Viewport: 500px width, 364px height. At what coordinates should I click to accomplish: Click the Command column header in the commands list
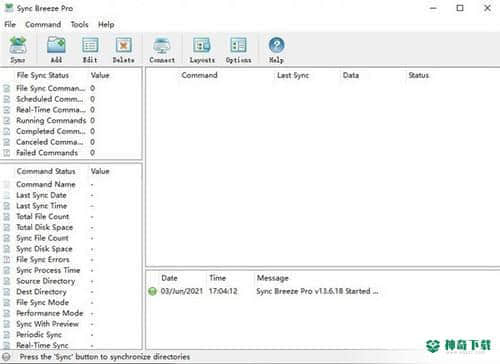(x=199, y=75)
